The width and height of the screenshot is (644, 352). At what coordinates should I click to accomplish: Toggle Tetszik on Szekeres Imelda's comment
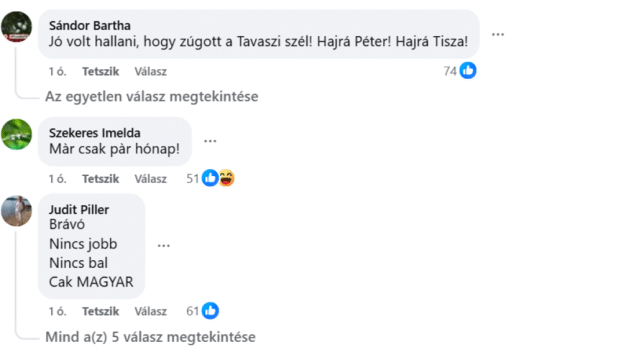coord(101,179)
